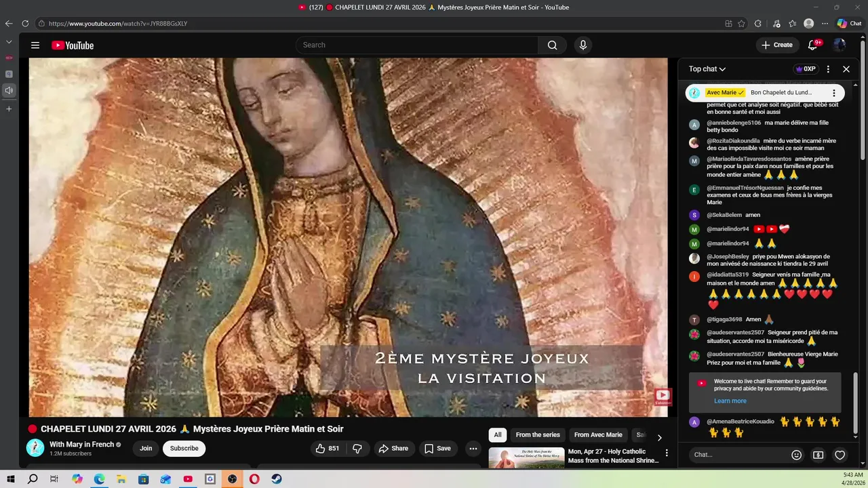This screenshot has width=868, height=488.
Task: Open options for pinned Avec Marie message
Action: click(834, 93)
